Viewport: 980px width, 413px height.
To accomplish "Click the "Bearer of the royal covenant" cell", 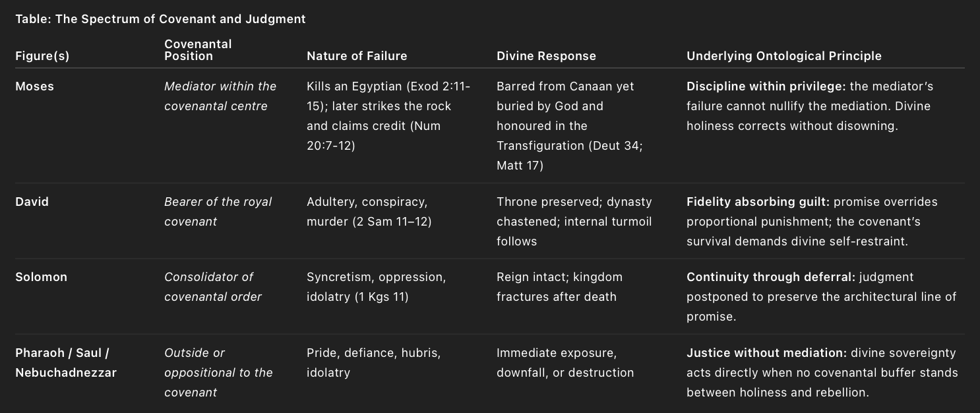I will [x=218, y=212].
